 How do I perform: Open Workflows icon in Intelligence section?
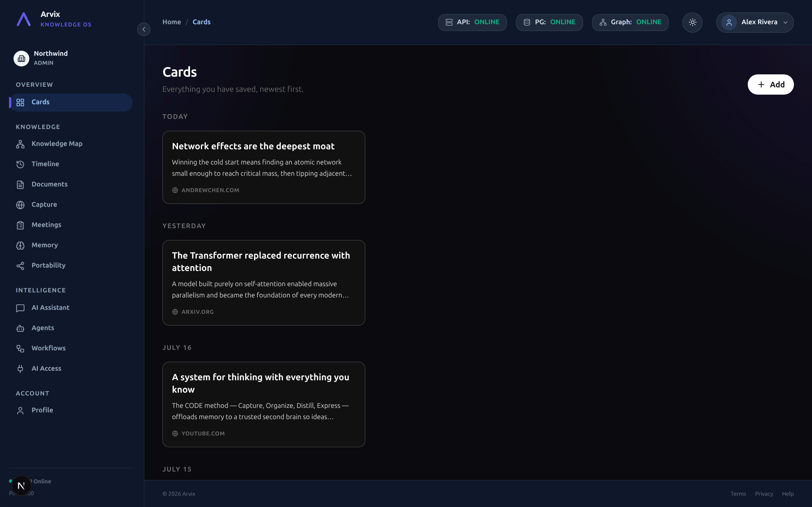pos(20,348)
